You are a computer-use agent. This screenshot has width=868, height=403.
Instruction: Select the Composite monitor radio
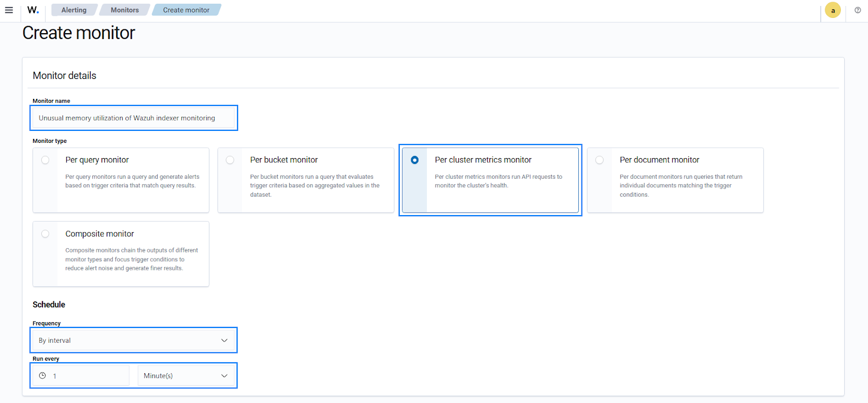click(x=45, y=234)
